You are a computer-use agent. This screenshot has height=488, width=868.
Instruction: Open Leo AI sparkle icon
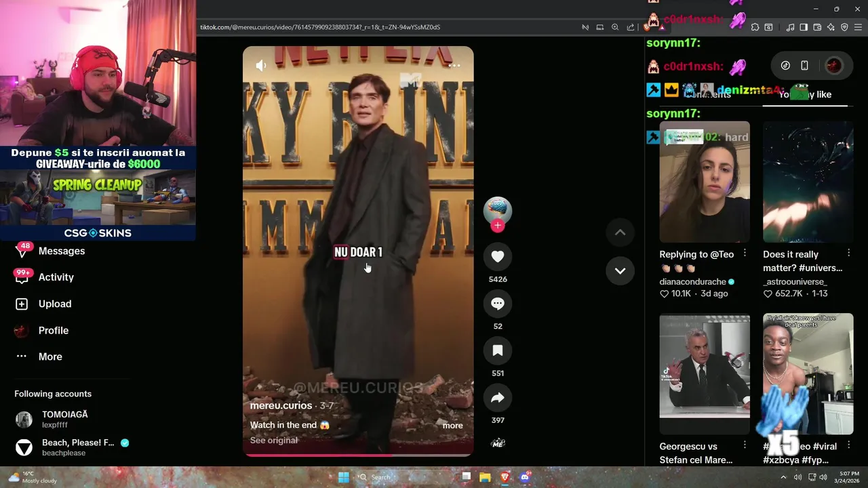point(831,27)
